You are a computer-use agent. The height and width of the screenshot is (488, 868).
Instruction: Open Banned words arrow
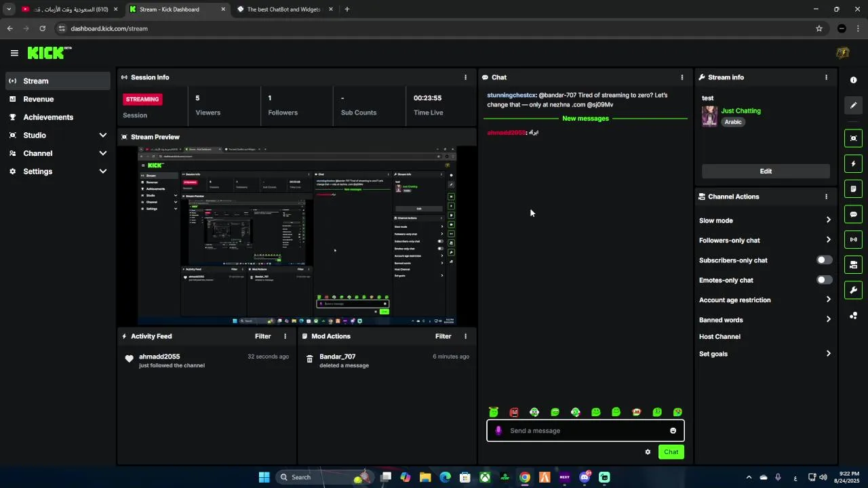click(828, 320)
